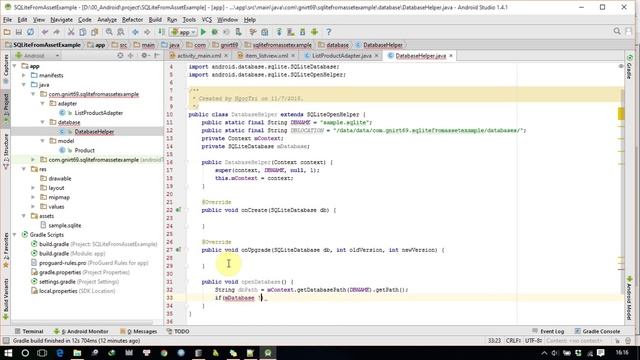This screenshot has height=360, width=640.
Task: Open the Messages tool window
Action: coord(139,331)
